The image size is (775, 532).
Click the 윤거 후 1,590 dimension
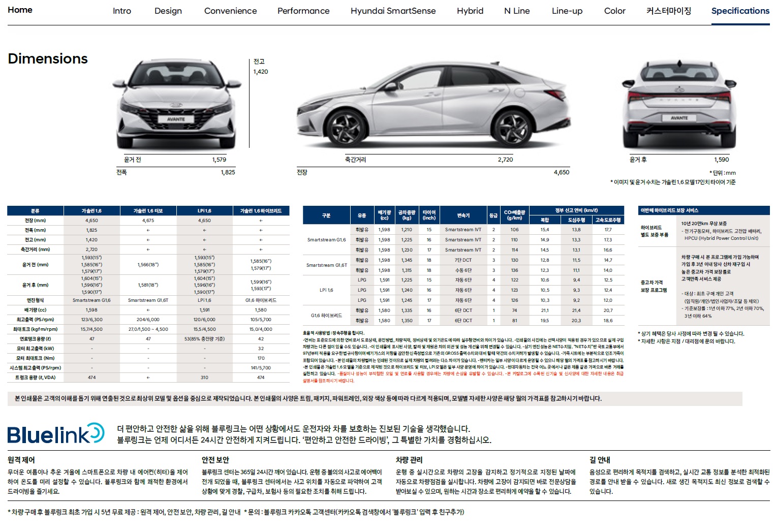[x=679, y=160]
